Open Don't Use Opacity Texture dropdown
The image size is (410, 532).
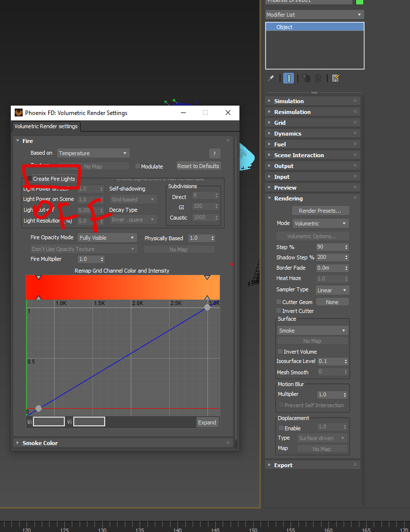pyautogui.click(x=84, y=249)
